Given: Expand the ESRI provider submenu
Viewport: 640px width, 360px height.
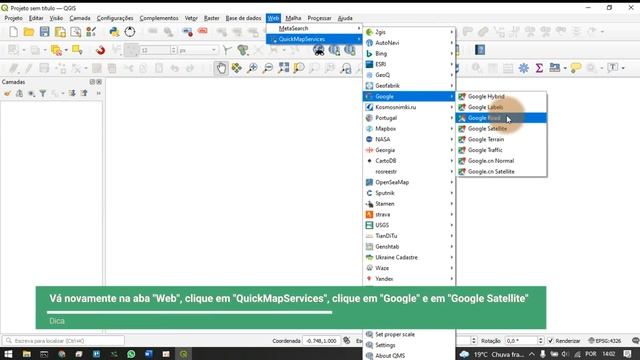Looking at the screenshot, I should [x=409, y=64].
